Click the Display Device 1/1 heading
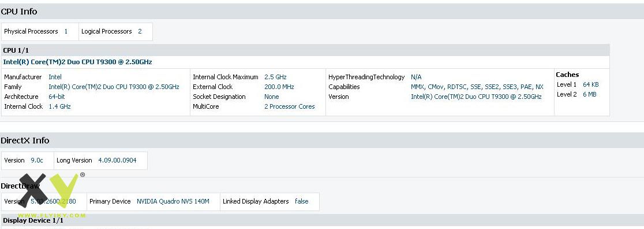 32,220
